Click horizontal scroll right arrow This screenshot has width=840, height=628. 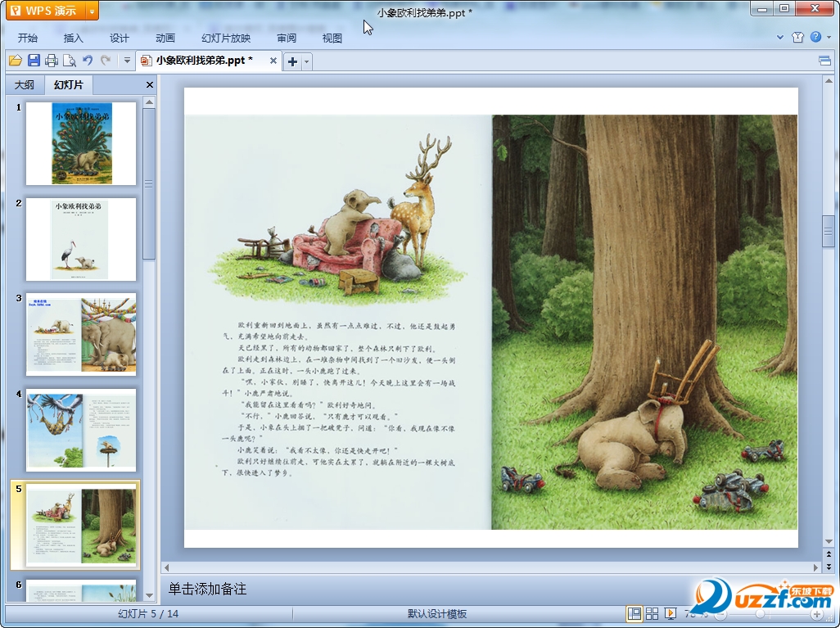[816, 567]
